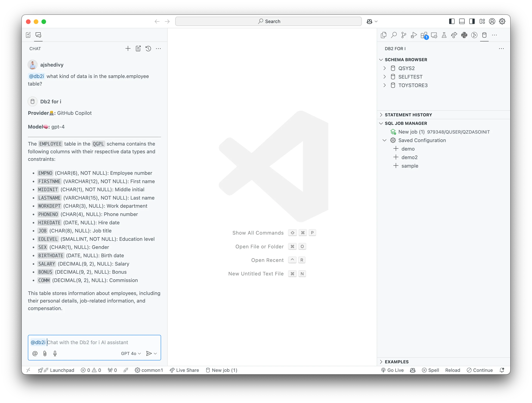
Task: Open the chat history icon
Action: tap(148, 48)
